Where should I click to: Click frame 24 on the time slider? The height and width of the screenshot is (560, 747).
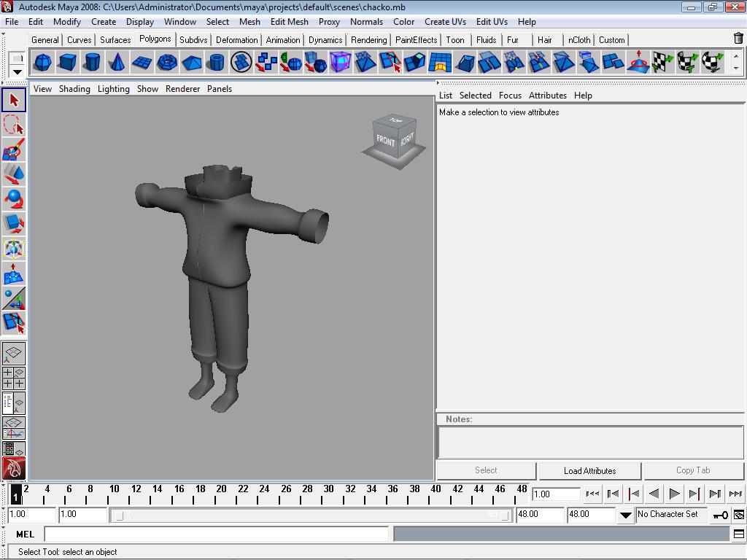pyautogui.click(x=264, y=494)
